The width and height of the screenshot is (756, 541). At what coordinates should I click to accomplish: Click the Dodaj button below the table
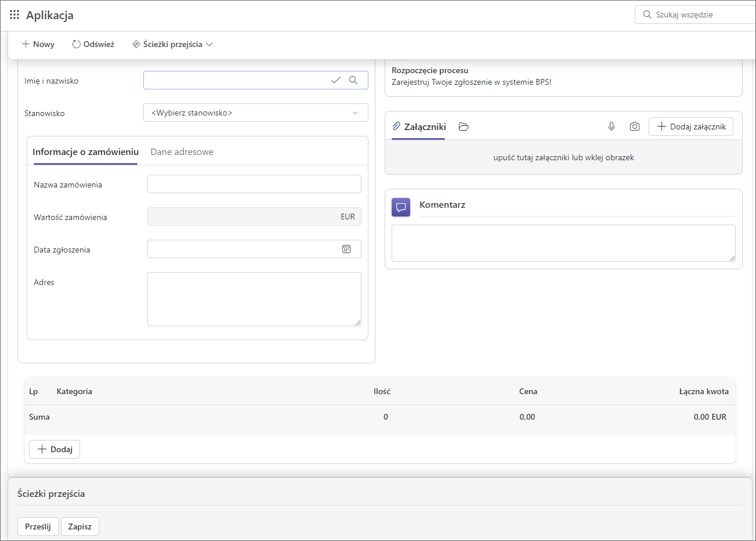pyautogui.click(x=55, y=449)
